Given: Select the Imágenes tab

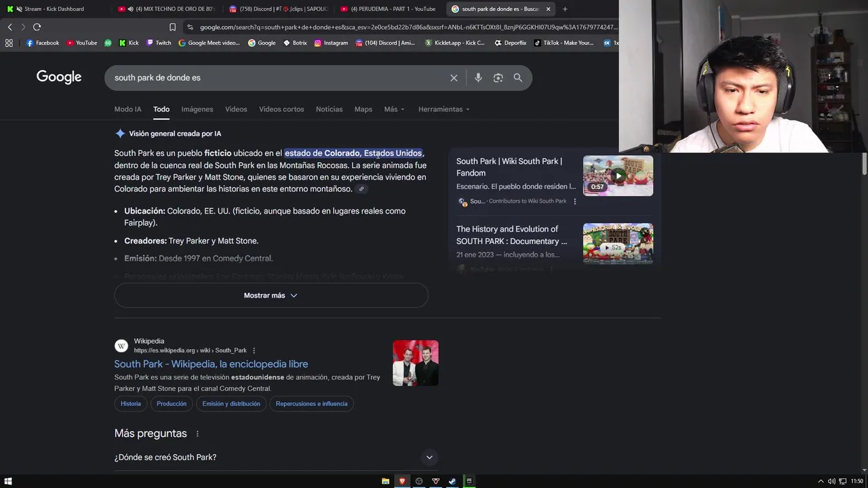Looking at the screenshot, I should tap(197, 109).
